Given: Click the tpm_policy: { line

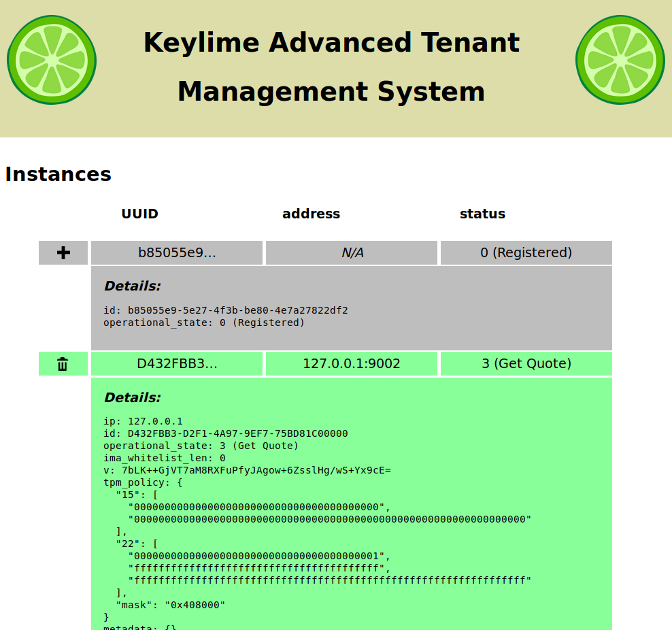Looking at the screenshot, I should pyautogui.click(x=143, y=482).
